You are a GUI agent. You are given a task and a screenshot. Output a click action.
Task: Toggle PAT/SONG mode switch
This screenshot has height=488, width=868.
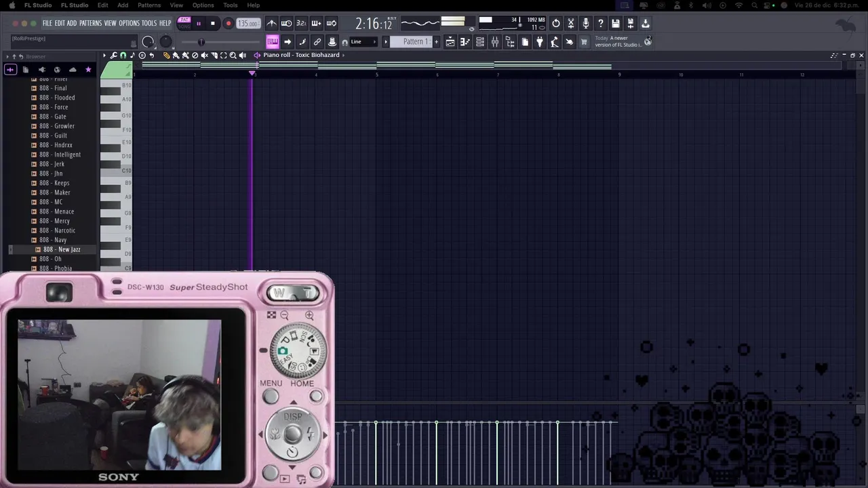(184, 23)
